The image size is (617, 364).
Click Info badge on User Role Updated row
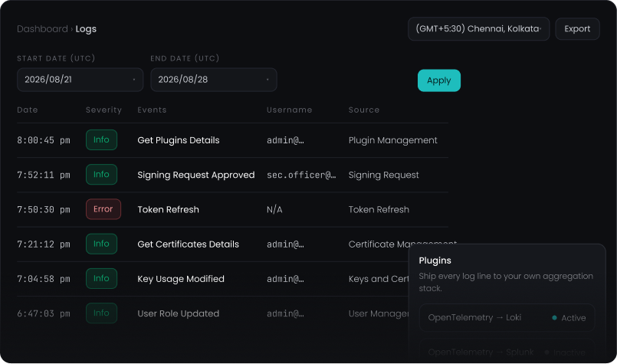click(x=101, y=313)
